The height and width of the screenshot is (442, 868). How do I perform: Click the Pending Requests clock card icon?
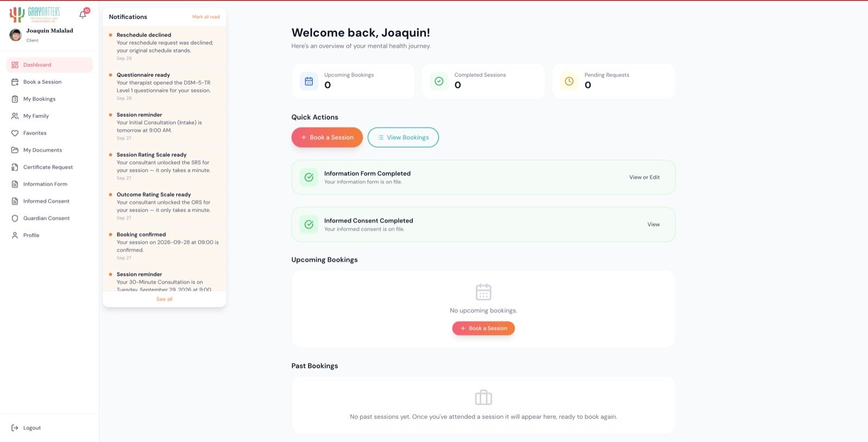(569, 81)
